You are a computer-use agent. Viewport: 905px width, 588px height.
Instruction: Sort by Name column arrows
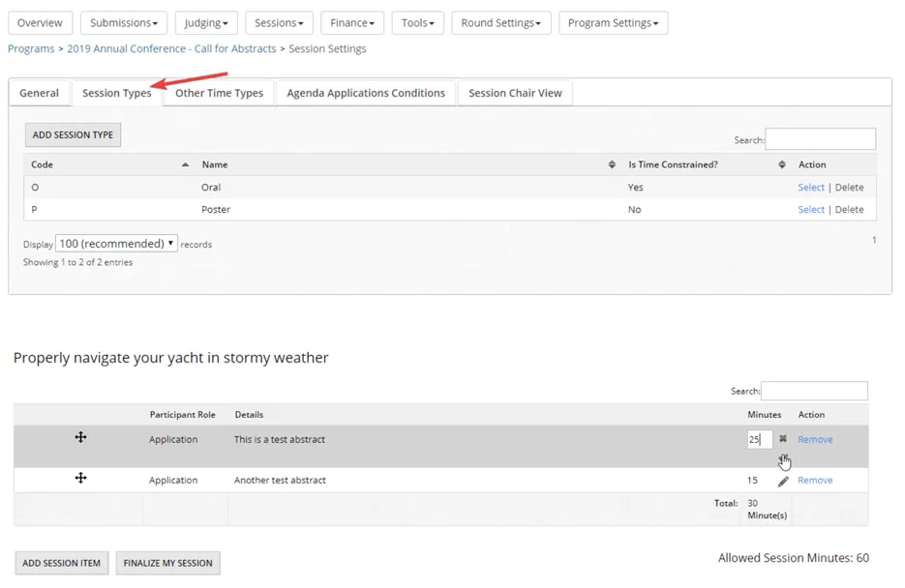(x=612, y=164)
